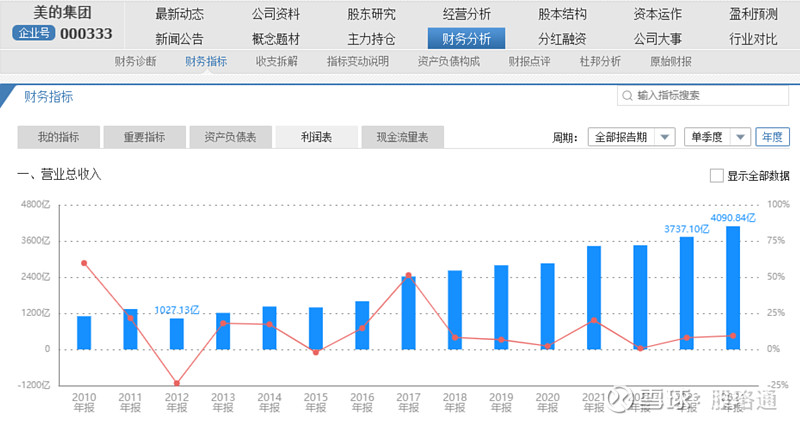Viewport: 800px width, 424px height.
Task: Open the 分红融资 menu
Action: click(x=562, y=39)
